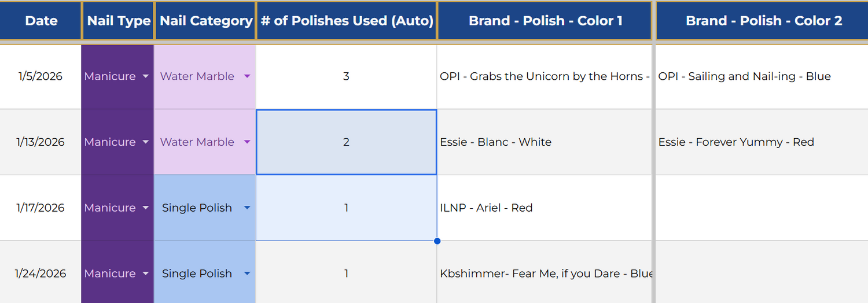The image size is (868, 303).
Task: Click the Nail Category header cell
Action: tap(205, 21)
